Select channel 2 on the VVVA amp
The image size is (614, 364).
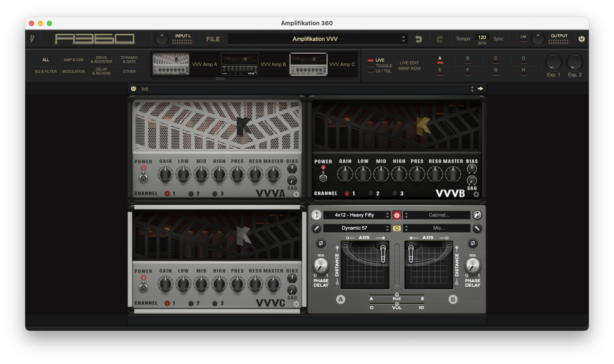tap(191, 194)
